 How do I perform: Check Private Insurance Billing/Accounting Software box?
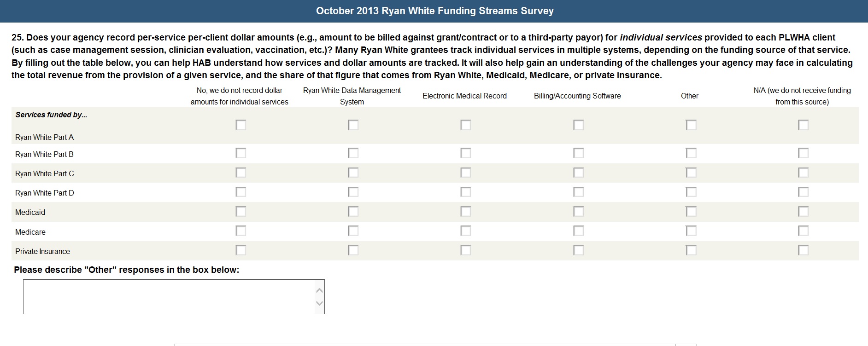tap(578, 250)
